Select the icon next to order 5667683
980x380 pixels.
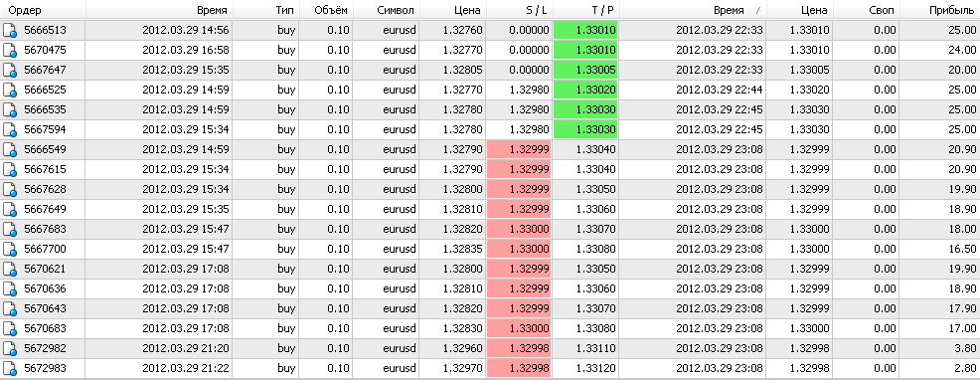pyautogui.click(x=9, y=230)
